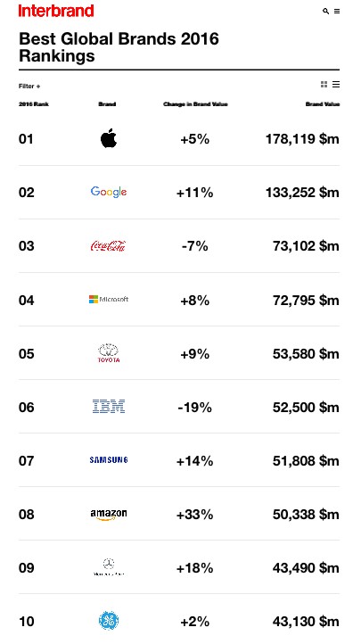361x644 pixels.
Task: Select the Amazon brand logo
Action: click(109, 515)
